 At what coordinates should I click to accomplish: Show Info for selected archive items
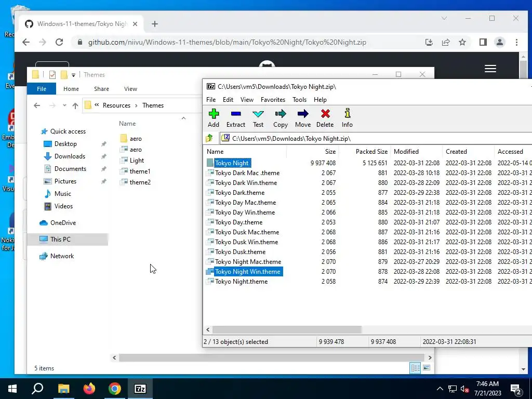pyautogui.click(x=347, y=118)
